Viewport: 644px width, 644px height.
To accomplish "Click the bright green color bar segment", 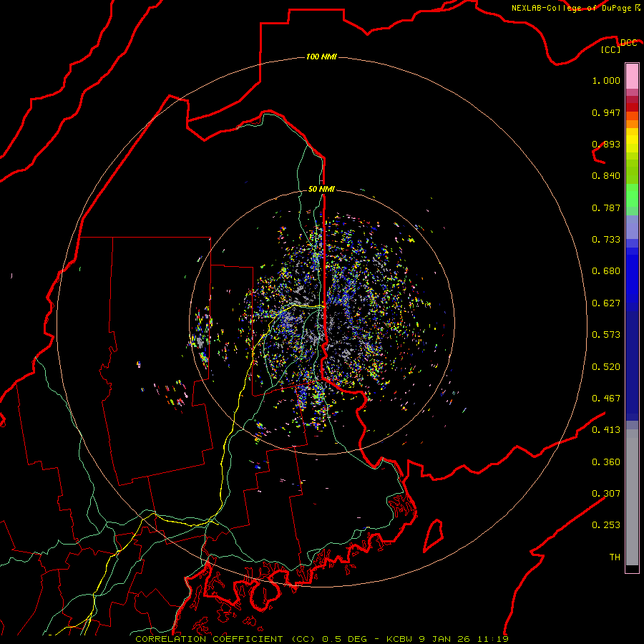I will coord(632,195).
